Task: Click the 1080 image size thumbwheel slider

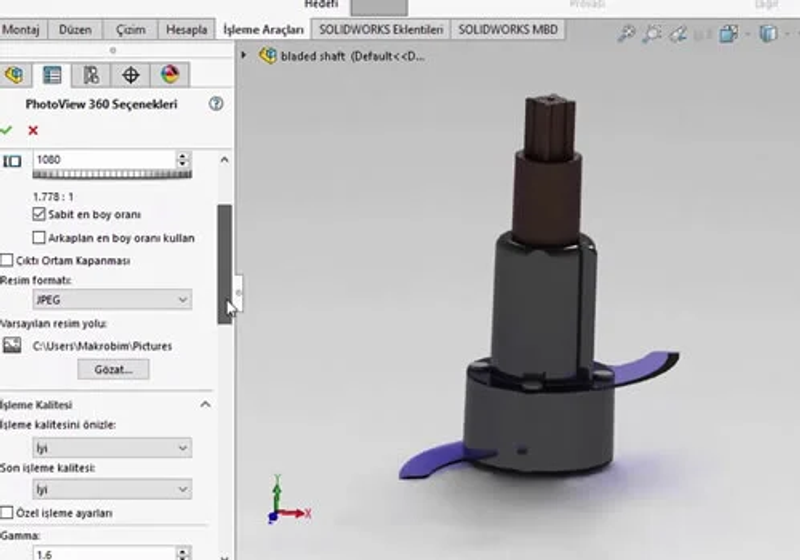Action: point(112,174)
